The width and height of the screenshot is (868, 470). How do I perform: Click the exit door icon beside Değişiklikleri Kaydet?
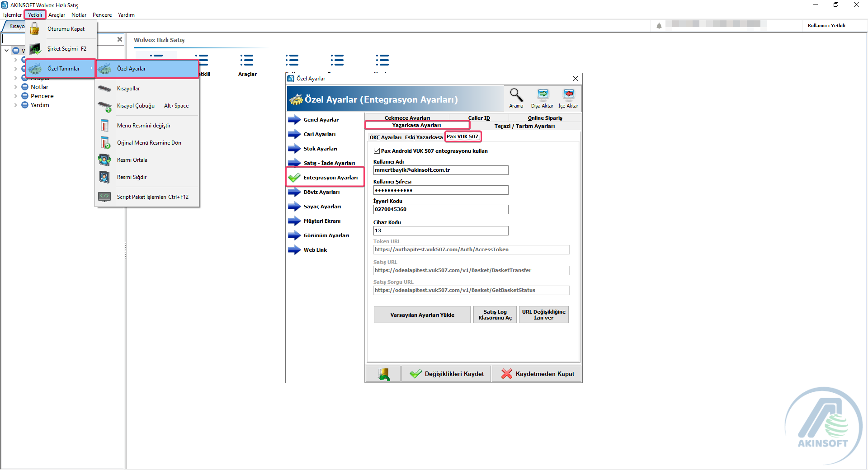pos(383,374)
